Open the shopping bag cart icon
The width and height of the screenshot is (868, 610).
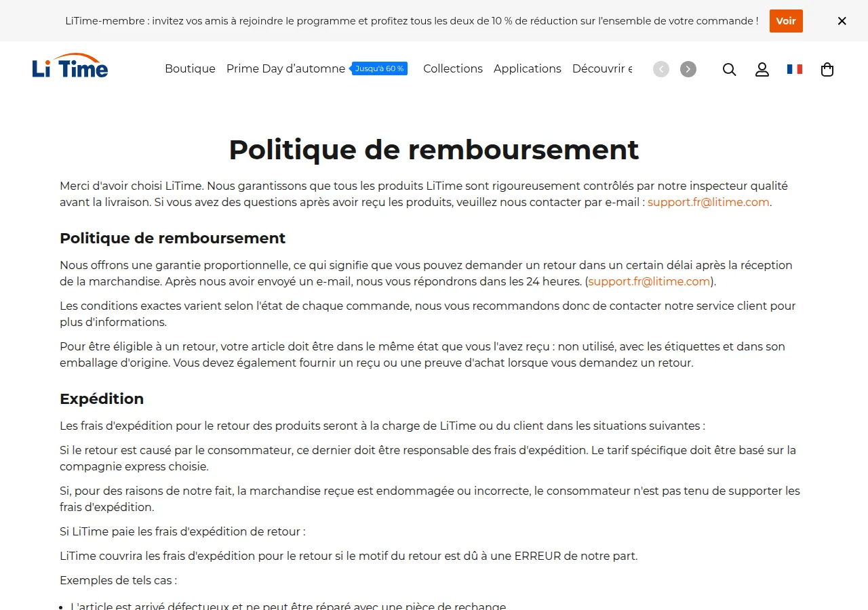tap(827, 69)
